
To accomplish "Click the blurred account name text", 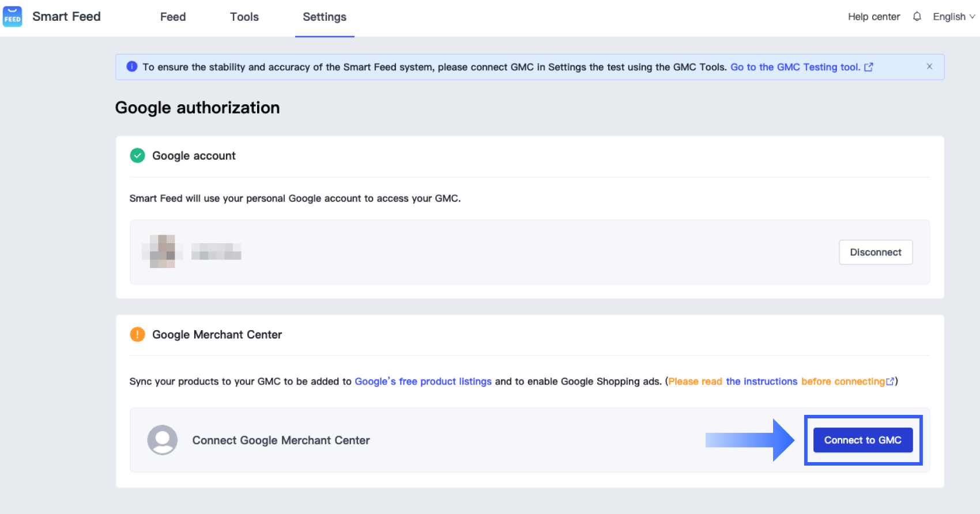I will click(216, 251).
